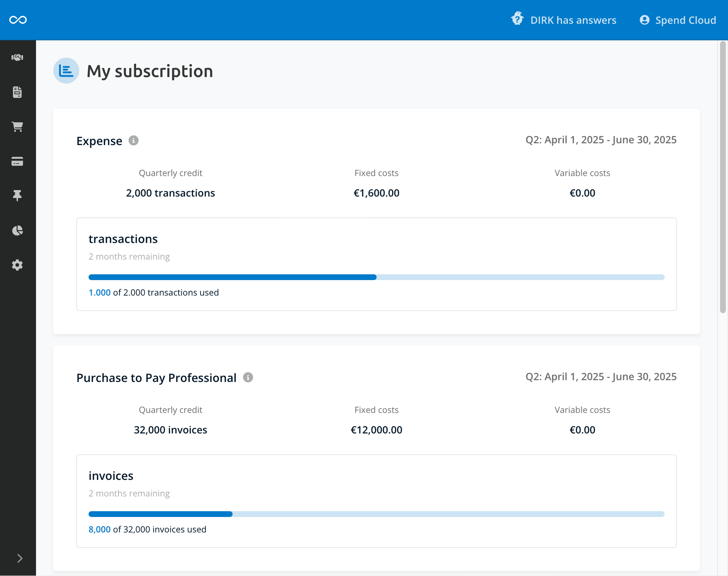Click the Expense Q2 date range text
728x576 pixels.
point(601,140)
